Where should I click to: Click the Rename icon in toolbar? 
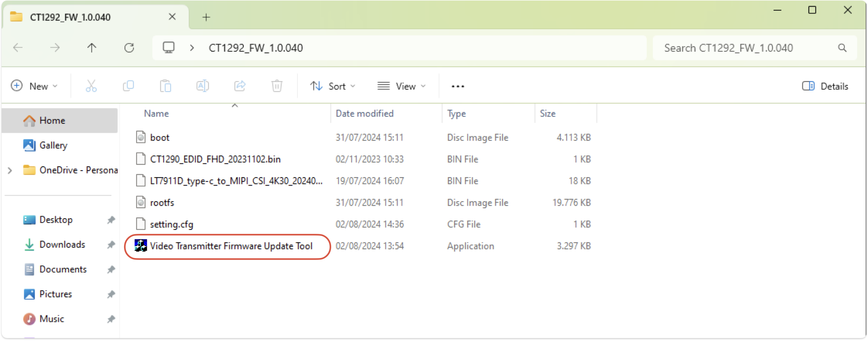pyautogui.click(x=202, y=86)
